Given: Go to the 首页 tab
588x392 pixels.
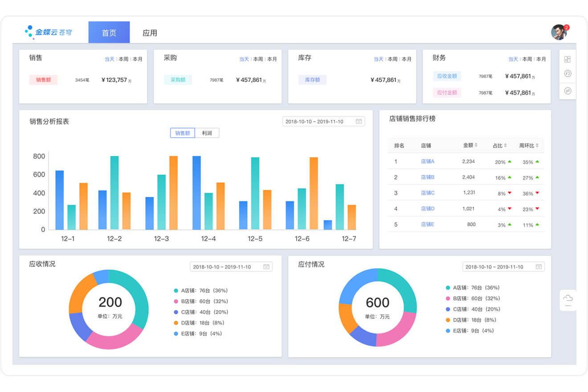Looking at the screenshot, I should pos(109,33).
